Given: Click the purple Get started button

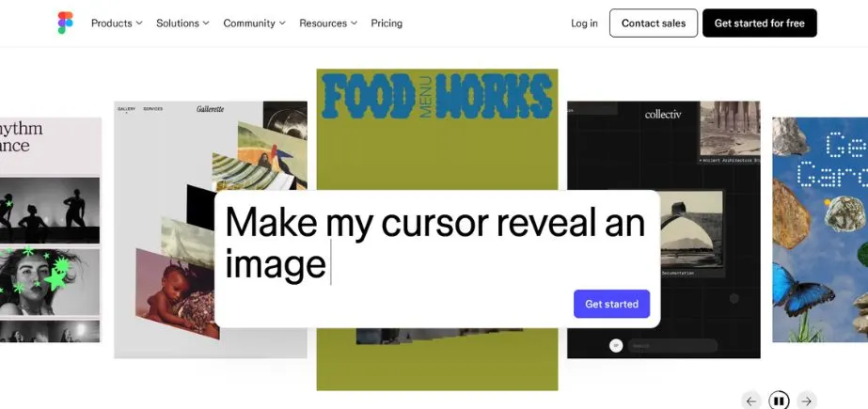Looking at the screenshot, I should [611, 304].
